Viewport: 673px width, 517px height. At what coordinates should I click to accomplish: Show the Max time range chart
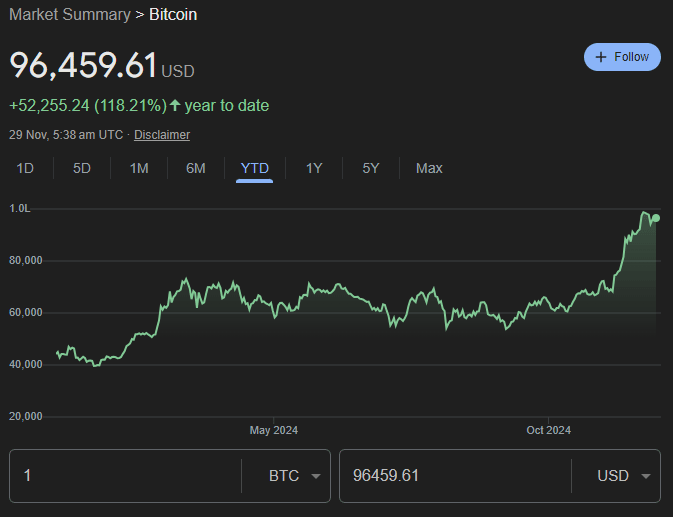(x=429, y=168)
